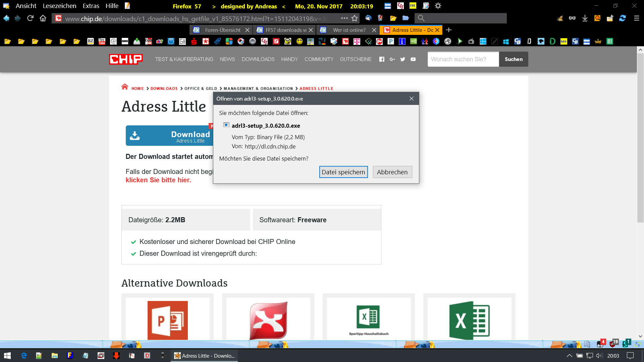Switch to the Wer ist online? tab
This screenshot has width=644, height=362.
click(x=349, y=30)
